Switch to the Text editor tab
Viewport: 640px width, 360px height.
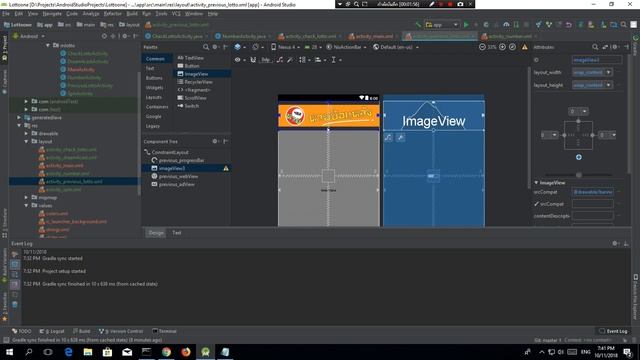click(x=176, y=233)
